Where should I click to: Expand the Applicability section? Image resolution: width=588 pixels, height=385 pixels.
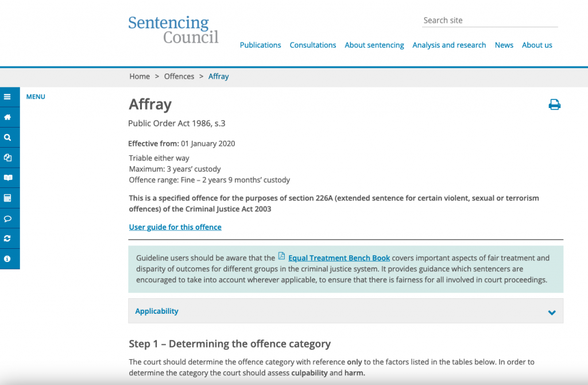coord(157,311)
